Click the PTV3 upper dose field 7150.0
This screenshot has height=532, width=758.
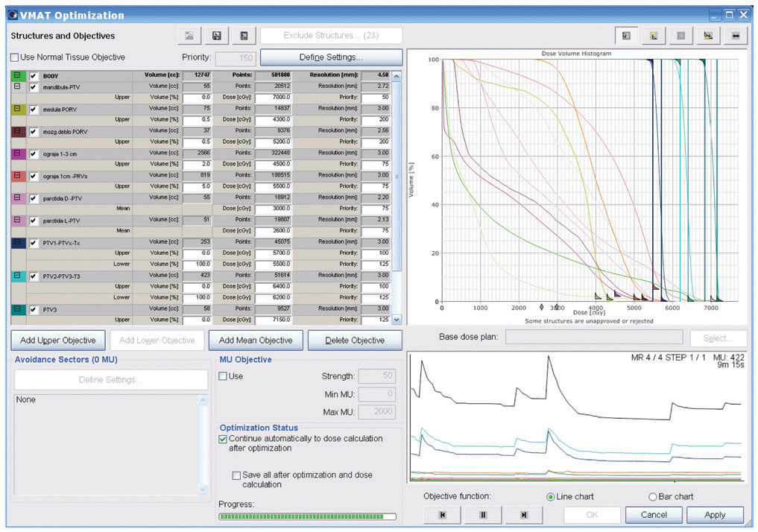(273, 320)
